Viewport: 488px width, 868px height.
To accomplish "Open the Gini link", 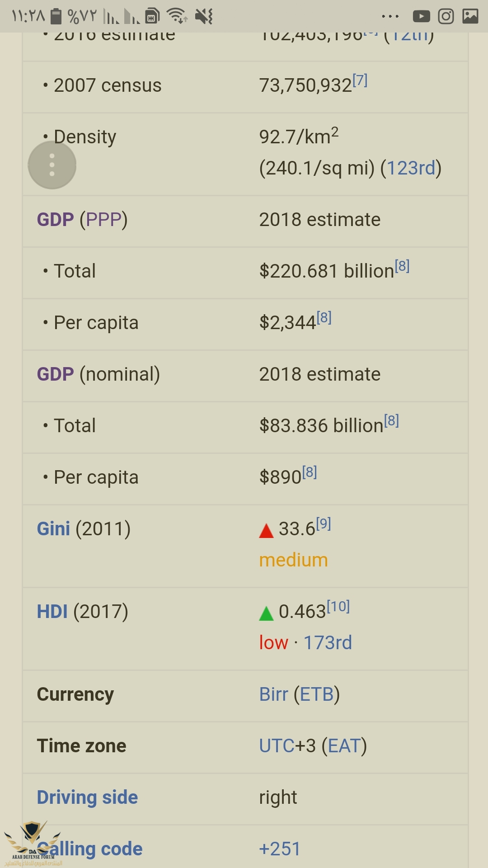I will click(x=53, y=529).
